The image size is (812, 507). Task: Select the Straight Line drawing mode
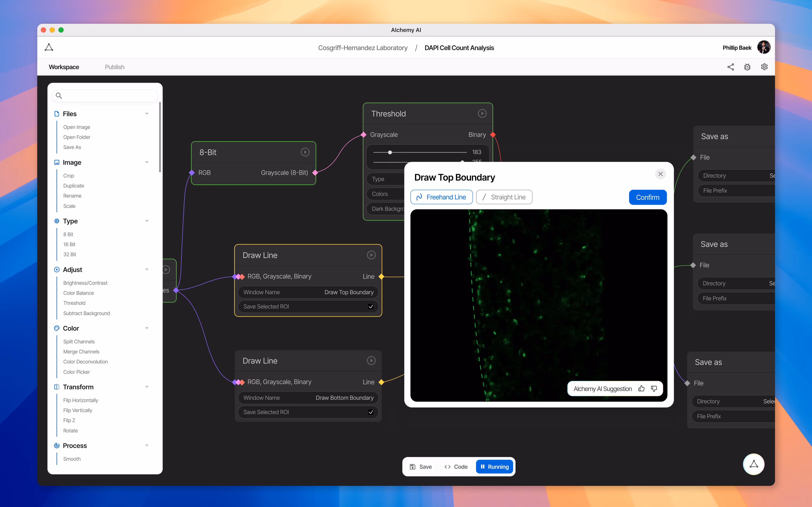504,197
